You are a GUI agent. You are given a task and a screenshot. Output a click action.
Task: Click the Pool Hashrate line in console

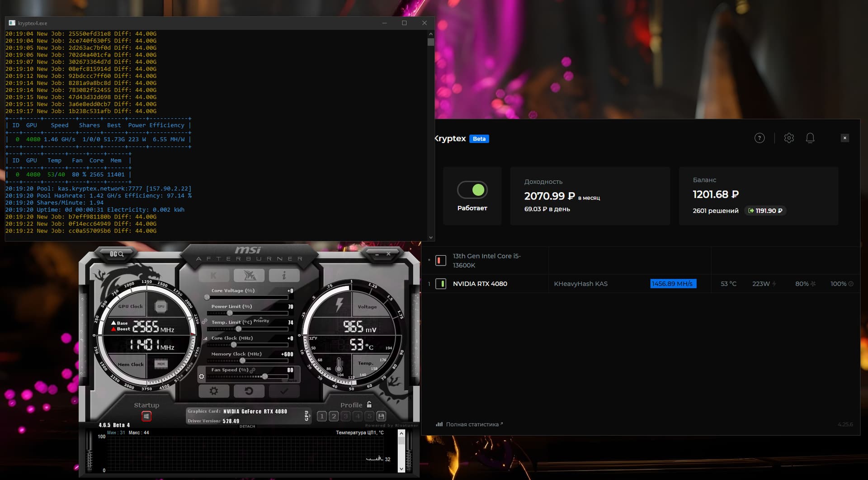99,196
